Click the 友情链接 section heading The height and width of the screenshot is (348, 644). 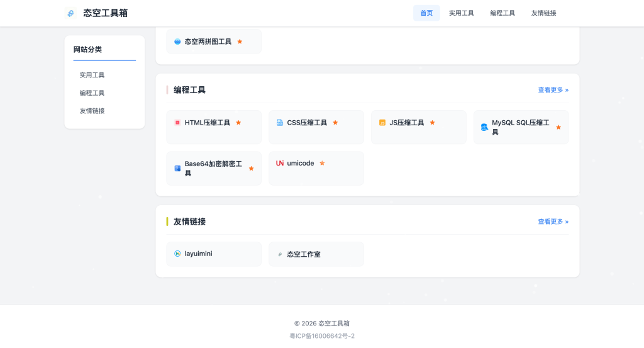click(189, 222)
